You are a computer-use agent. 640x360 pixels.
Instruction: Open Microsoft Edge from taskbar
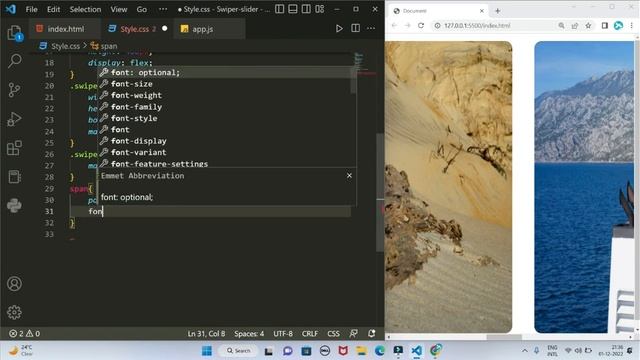(380, 351)
